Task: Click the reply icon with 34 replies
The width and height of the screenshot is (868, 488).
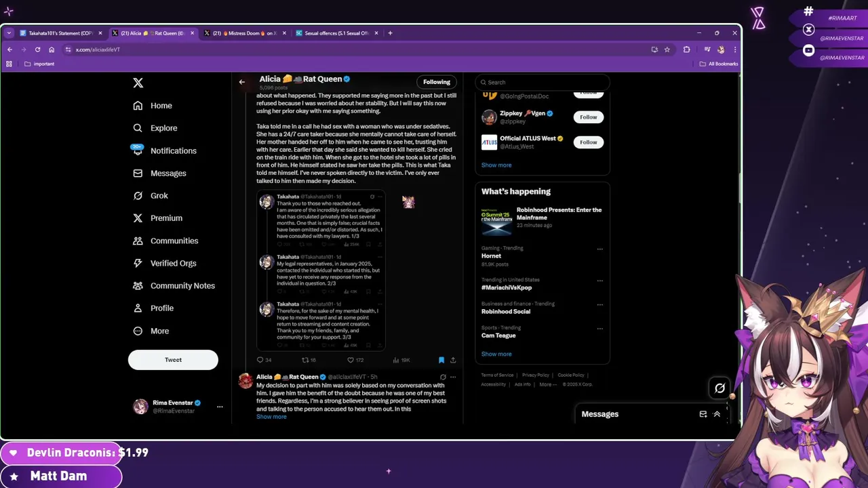Action: pyautogui.click(x=260, y=360)
